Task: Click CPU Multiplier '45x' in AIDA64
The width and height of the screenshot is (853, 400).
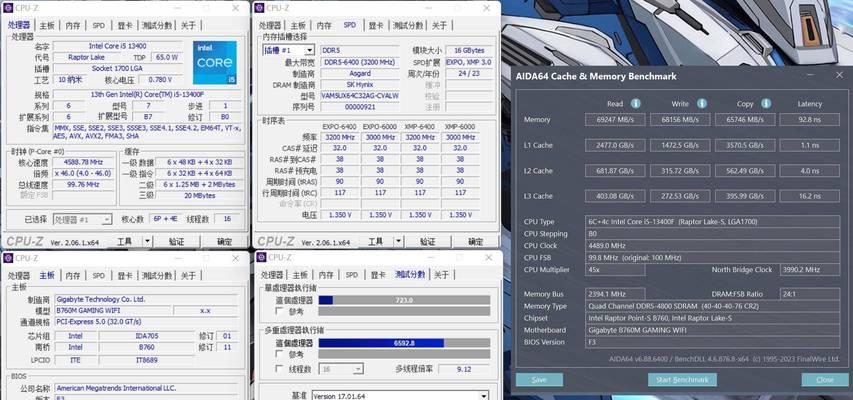Action: pos(615,269)
